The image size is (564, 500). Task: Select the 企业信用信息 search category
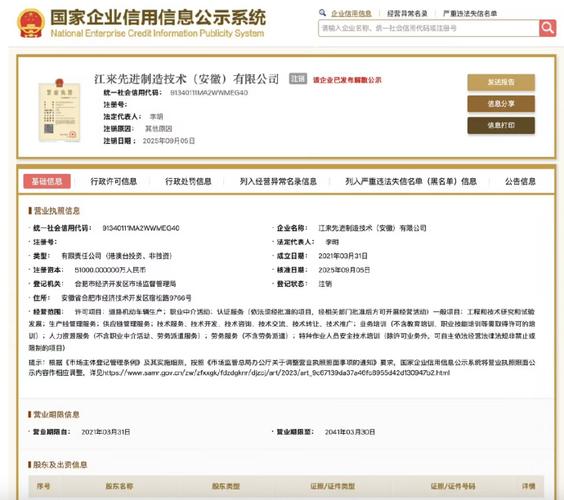[351, 14]
